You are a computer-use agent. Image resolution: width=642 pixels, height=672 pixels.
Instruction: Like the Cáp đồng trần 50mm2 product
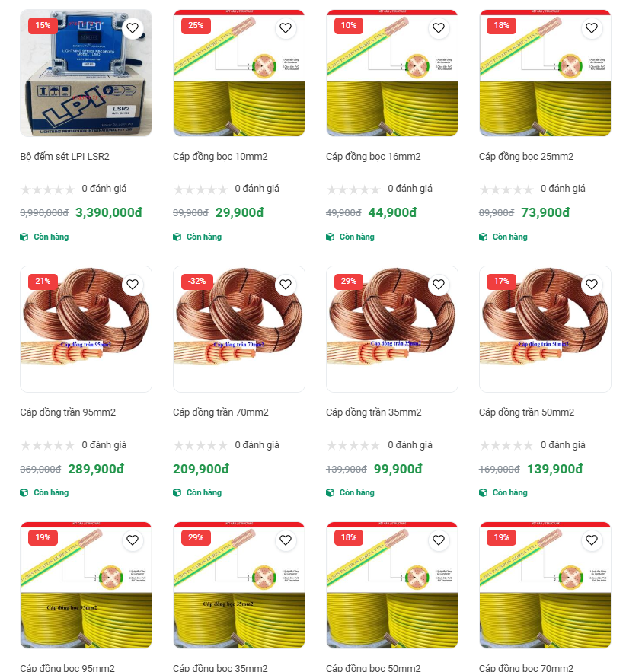pos(592,285)
